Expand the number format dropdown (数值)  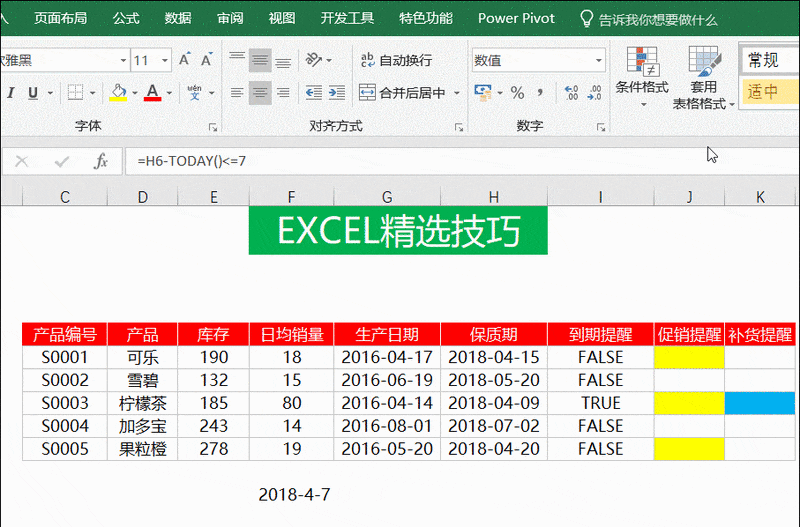[597, 60]
